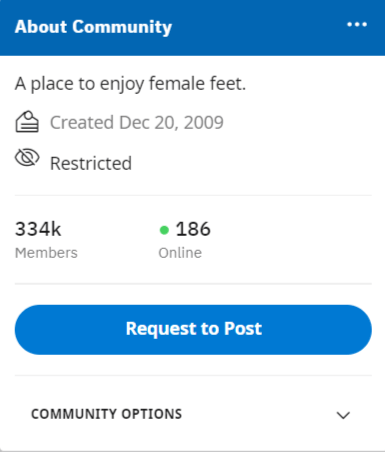Click the community description text

point(130,84)
